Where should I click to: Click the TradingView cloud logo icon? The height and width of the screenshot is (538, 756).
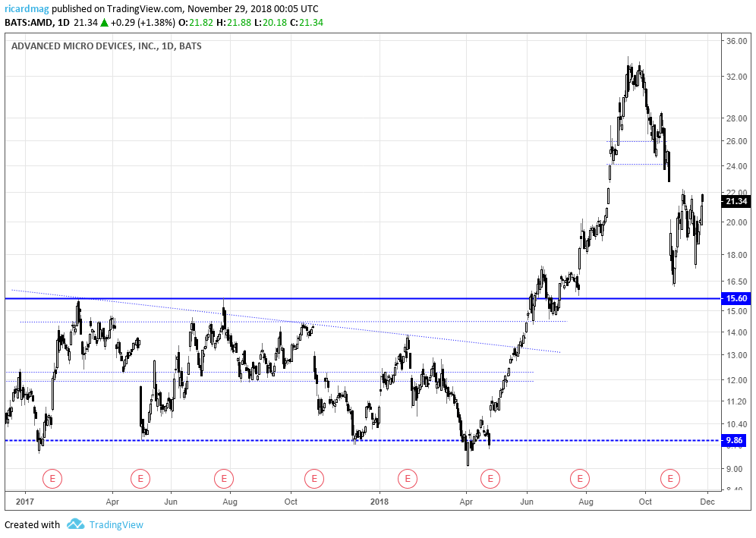point(75,524)
